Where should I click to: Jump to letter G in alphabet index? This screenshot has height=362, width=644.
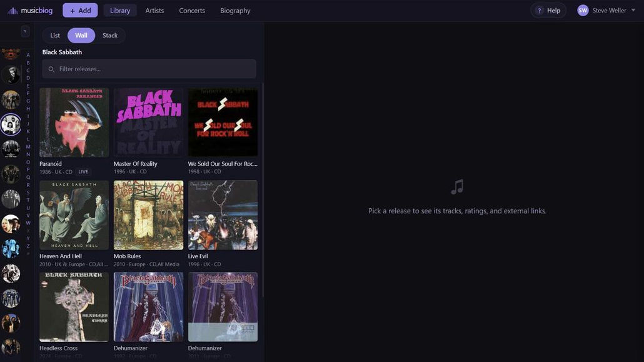click(28, 101)
